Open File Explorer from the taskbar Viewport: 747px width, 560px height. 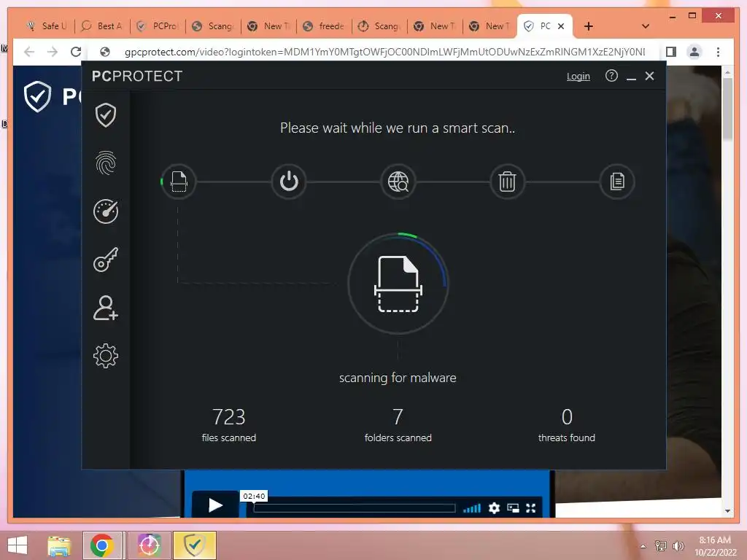(x=59, y=545)
